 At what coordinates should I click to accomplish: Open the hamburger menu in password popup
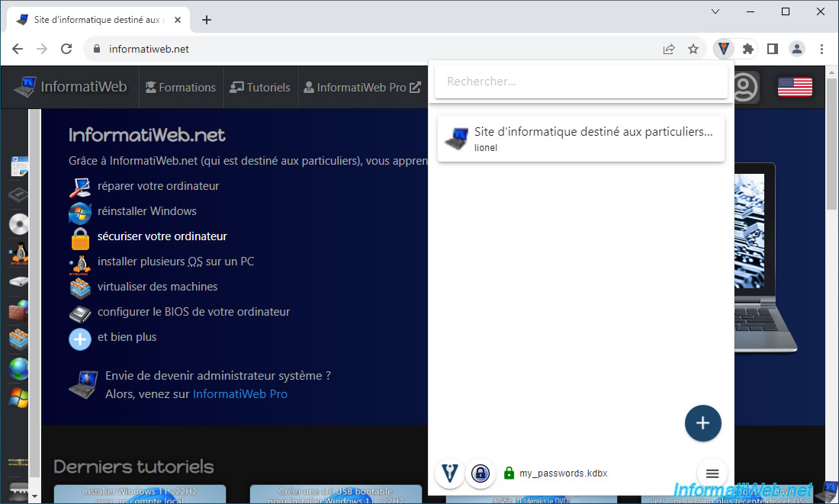tap(712, 474)
